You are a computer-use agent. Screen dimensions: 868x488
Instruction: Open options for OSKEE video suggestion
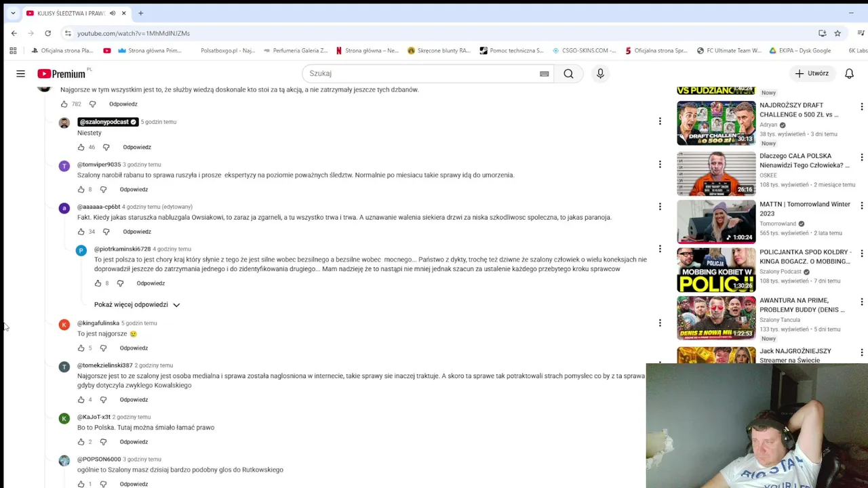pyautogui.click(x=861, y=157)
